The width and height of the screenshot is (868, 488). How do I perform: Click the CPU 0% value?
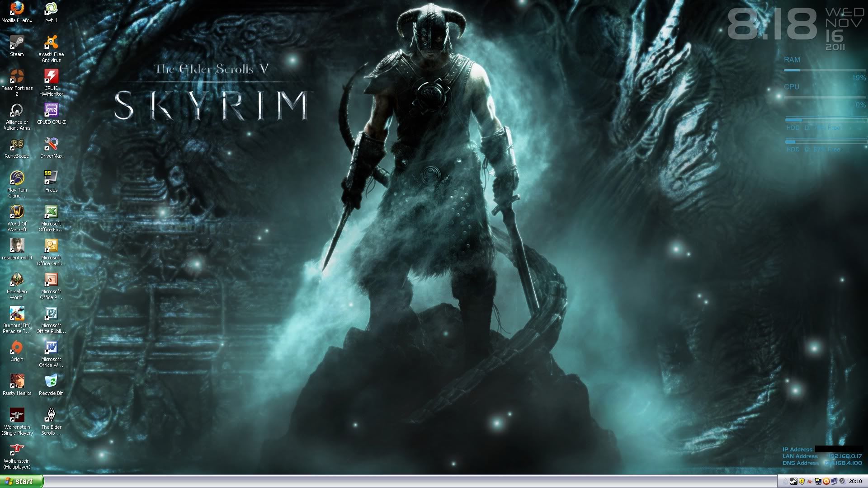pos(861,105)
